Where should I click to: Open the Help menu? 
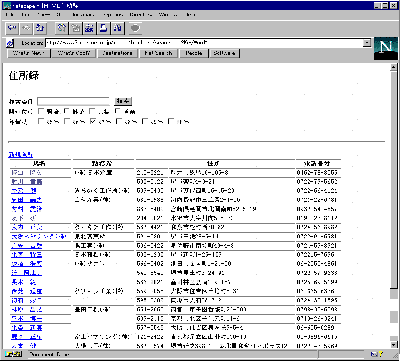pyautogui.click(x=191, y=15)
